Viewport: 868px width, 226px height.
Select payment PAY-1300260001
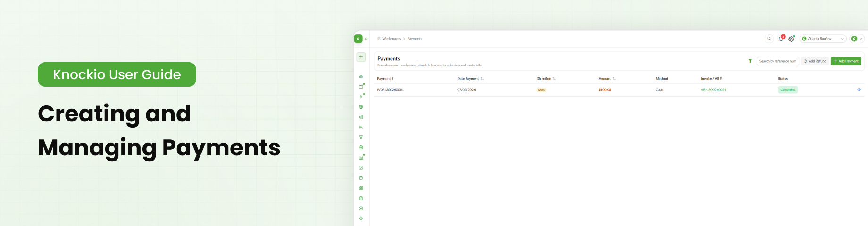pos(390,90)
